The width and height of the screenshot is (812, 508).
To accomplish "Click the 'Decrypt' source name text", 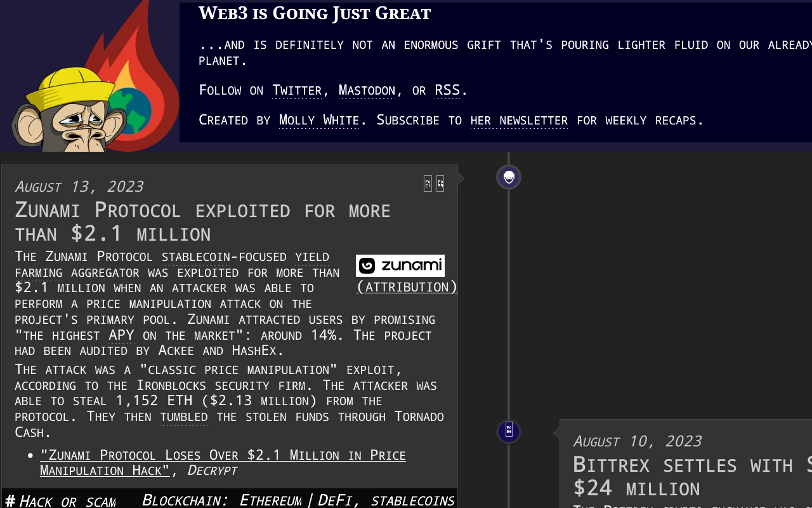I will pyautogui.click(x=213, y=471).
